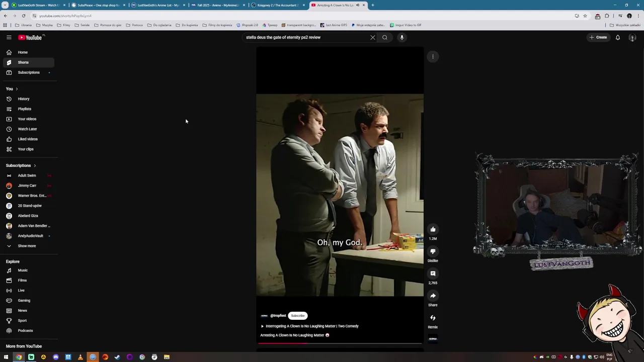Image resolution: width=644 pixels, height=362 pixels.
Task: Remix this Short
Action: click(433, 318)
